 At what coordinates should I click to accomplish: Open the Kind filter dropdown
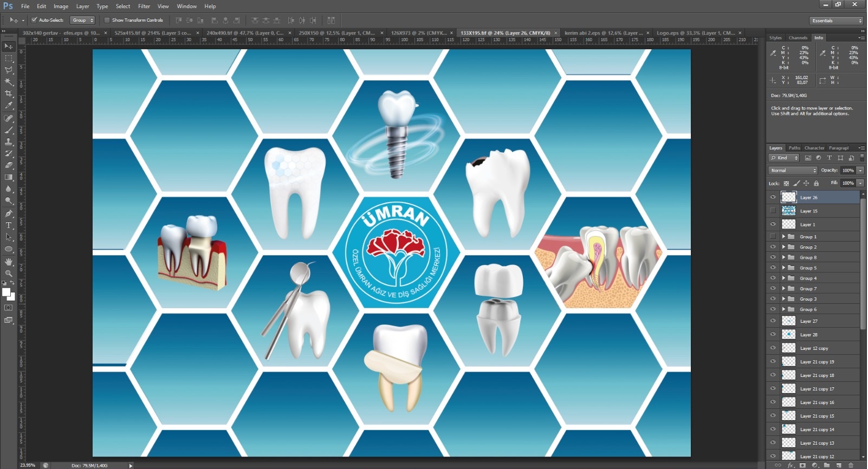(784, 158)
